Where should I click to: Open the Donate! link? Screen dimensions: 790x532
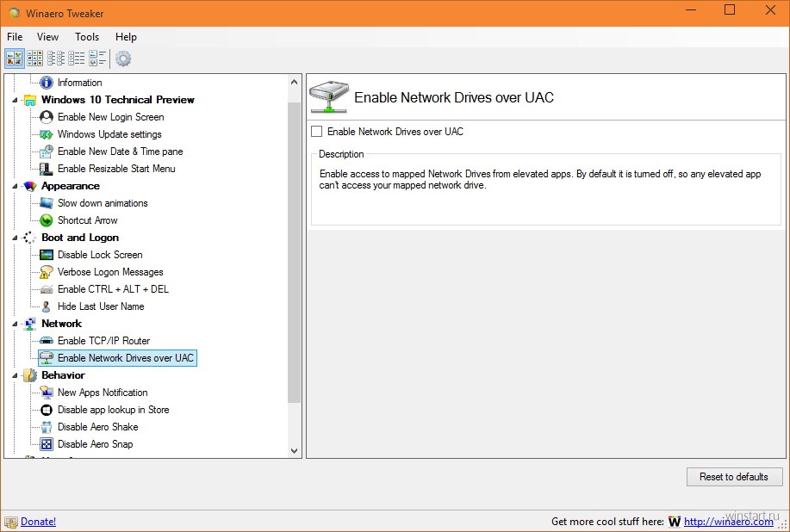coord(38,522)
